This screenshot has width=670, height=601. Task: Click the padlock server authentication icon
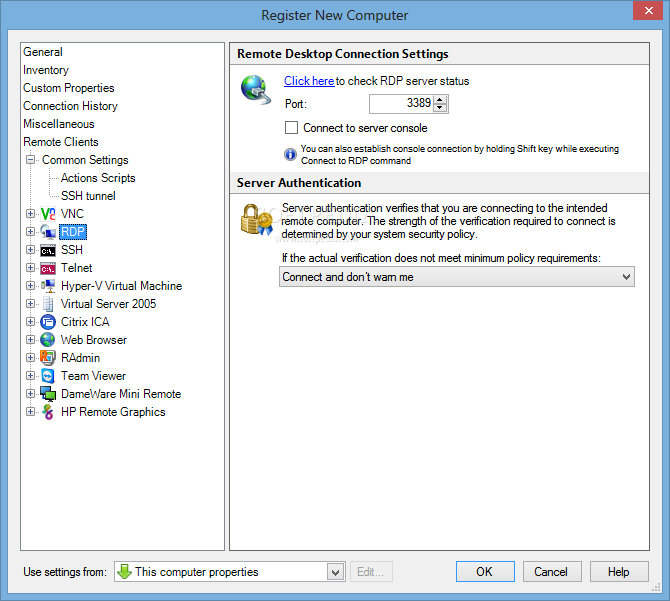(x=256, y=220)
